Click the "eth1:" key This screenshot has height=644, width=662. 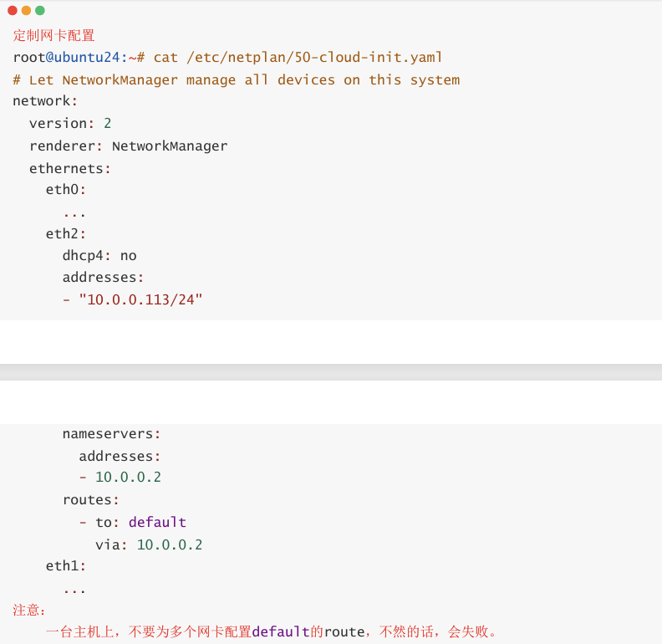point(66,566)
